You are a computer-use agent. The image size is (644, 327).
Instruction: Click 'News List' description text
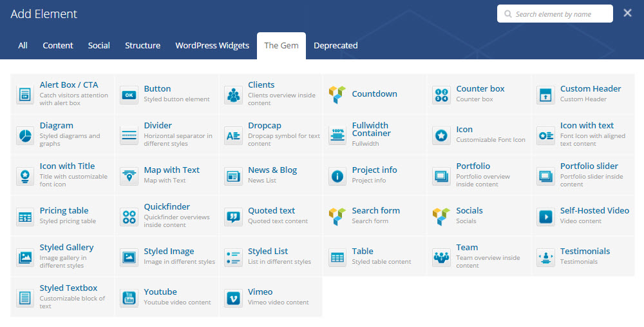point(262,181)
